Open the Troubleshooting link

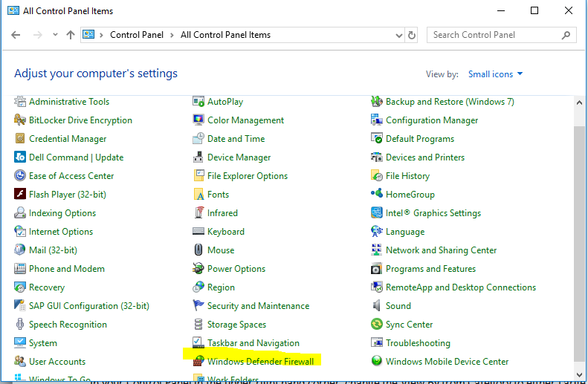point(418,343)
